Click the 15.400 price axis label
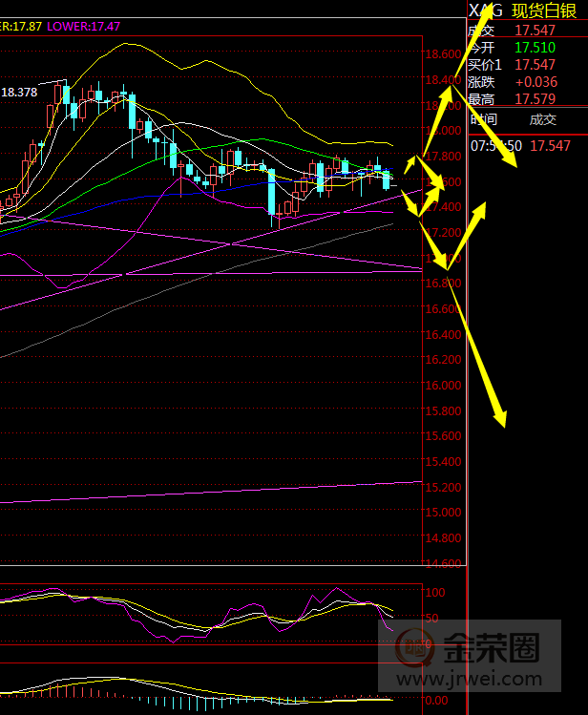 pos(443,461)
